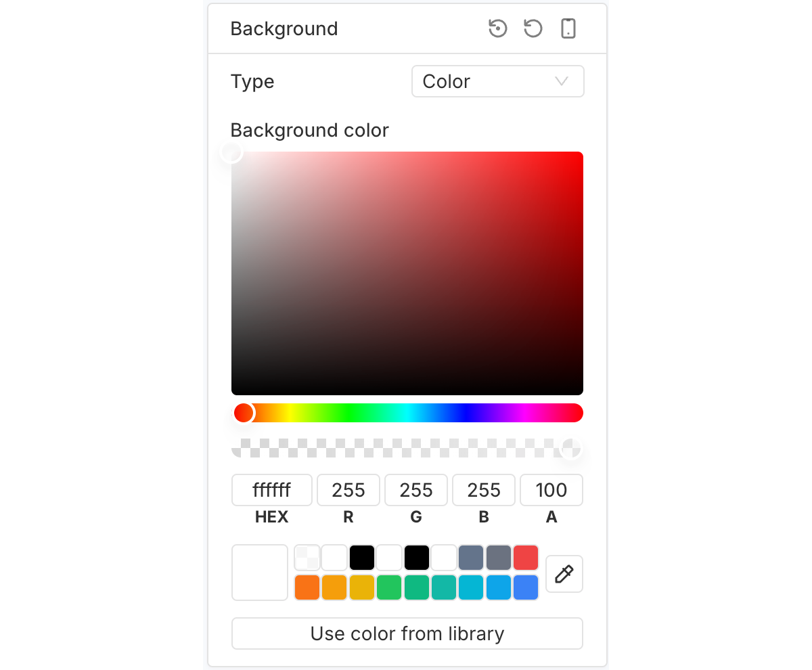Click the R channel input field
Viewport: 812px width, 670px height.
(348, 490)
